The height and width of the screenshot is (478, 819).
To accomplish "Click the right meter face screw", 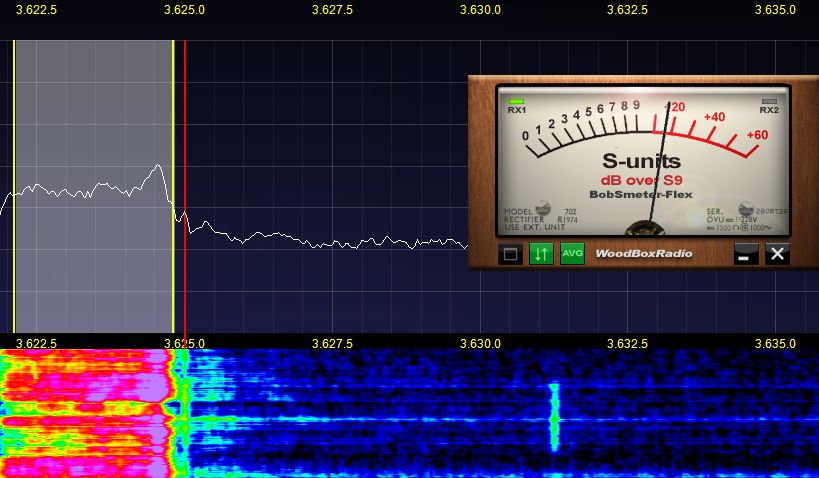I will tap(745, 210).
